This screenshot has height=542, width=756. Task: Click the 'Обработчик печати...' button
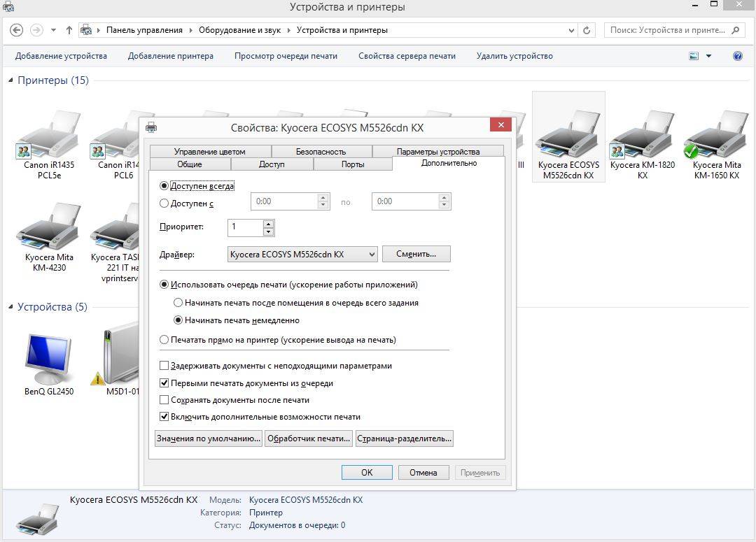[x=308, y=438]
